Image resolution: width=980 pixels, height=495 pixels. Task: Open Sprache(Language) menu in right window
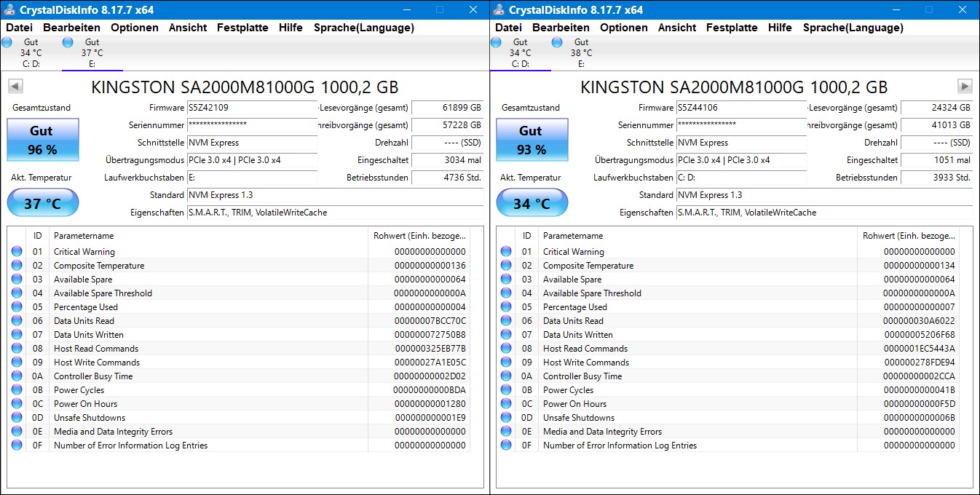pyautogui.click(x=853, y=28)
